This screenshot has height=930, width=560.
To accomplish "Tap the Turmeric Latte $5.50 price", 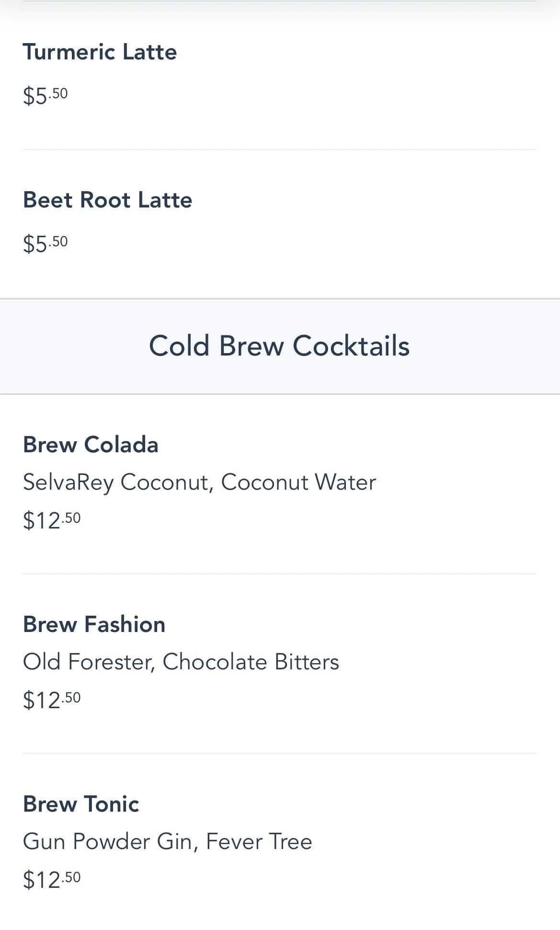I will [x=46, y=96].
